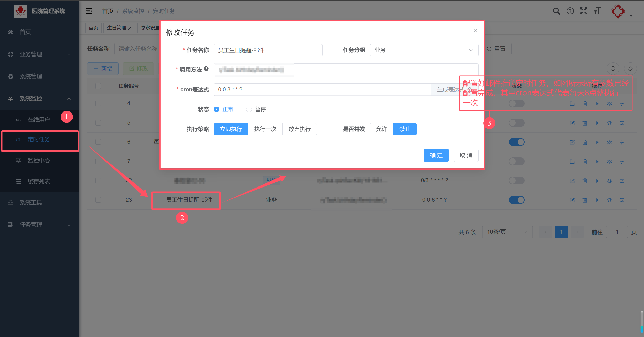Click the cron表达式 input field

[x=322, y=90]
